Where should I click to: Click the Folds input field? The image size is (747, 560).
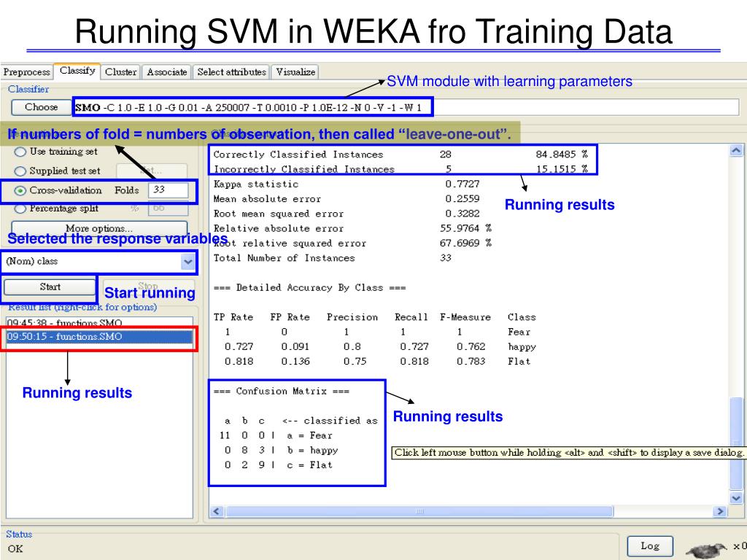pos(169,190)
